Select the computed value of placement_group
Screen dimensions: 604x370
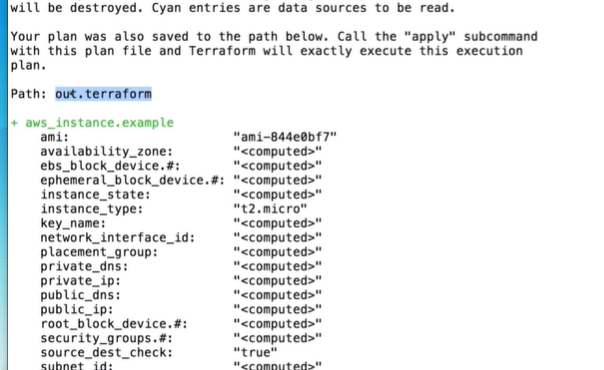(277, 252)
